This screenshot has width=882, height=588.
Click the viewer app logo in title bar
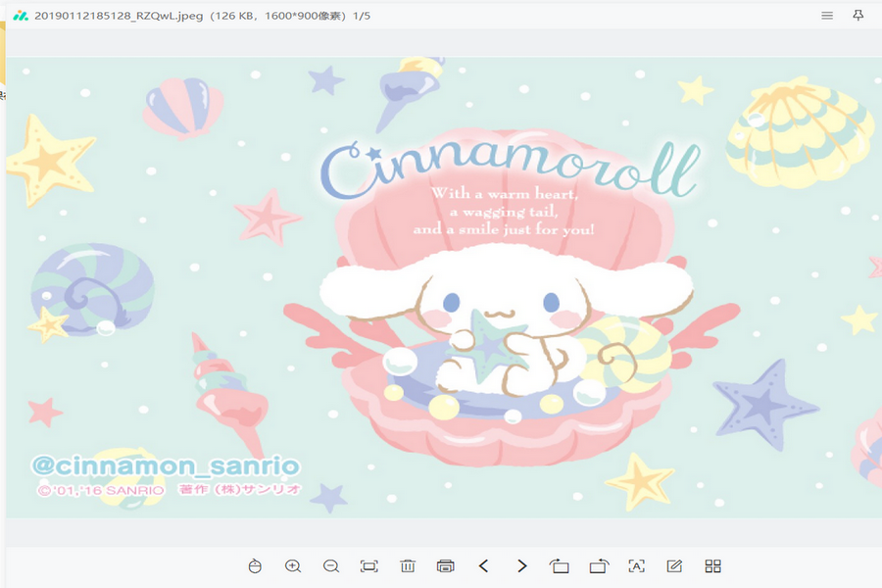(x=20, y=17)
